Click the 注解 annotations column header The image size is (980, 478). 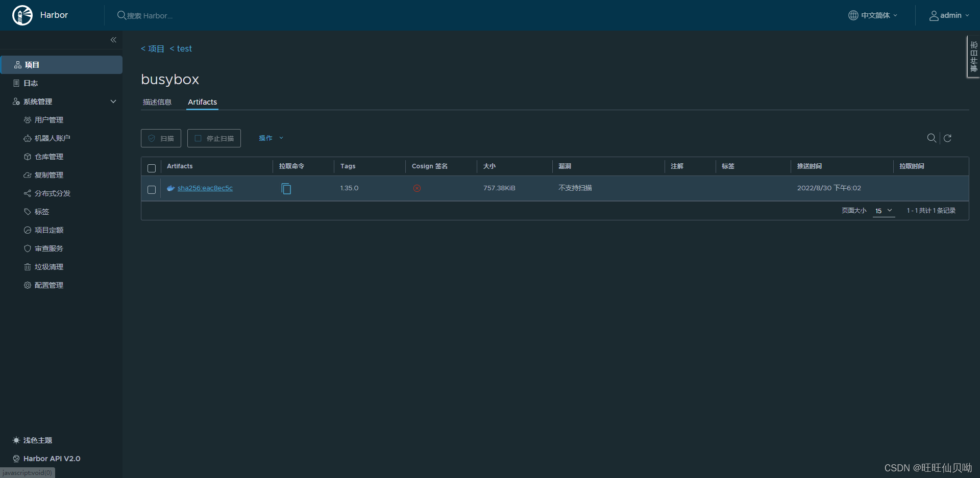677,166
